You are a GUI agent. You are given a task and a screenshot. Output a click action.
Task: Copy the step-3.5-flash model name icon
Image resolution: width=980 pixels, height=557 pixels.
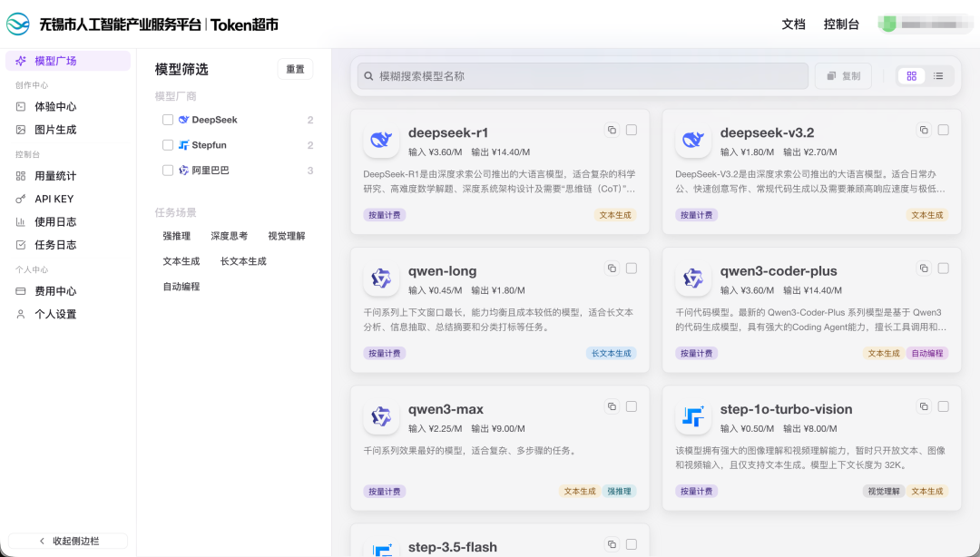point(612,544)
